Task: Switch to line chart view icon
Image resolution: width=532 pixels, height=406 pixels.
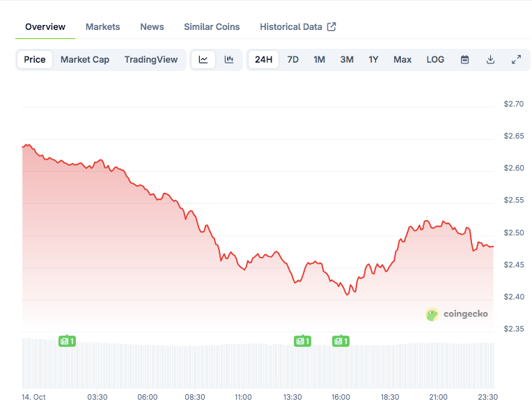Action: (x=203, y=60)
